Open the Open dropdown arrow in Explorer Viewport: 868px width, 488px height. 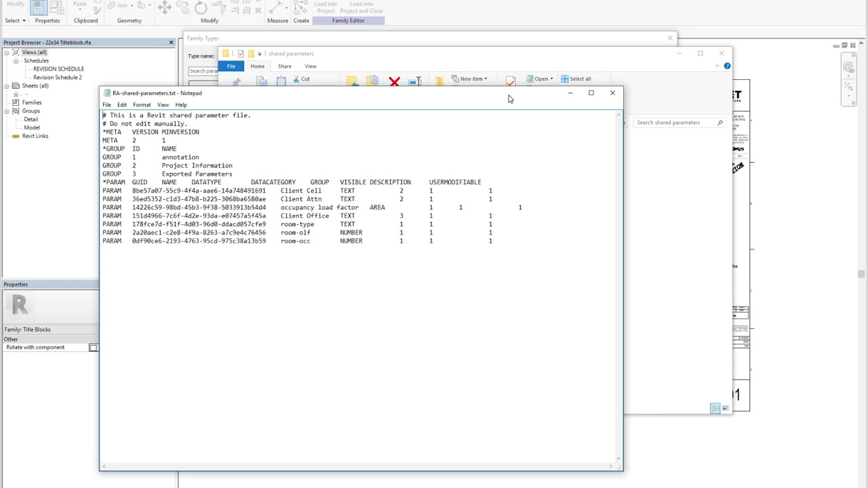(551, 79)
